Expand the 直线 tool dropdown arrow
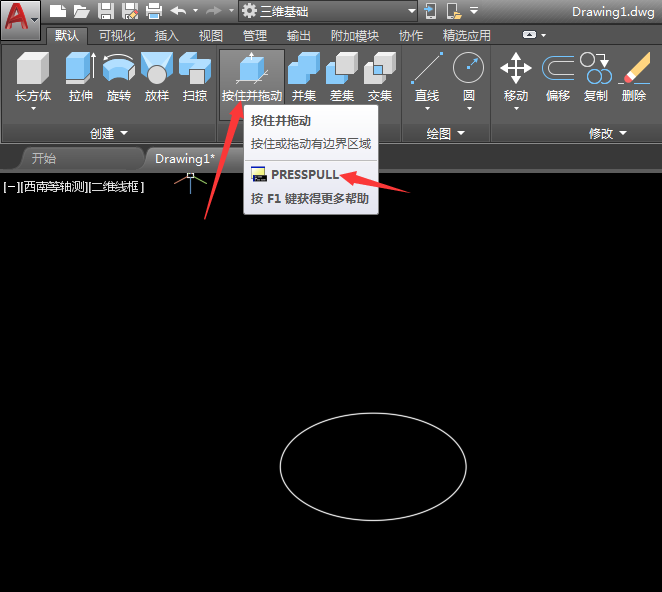 tap(427, 109)
